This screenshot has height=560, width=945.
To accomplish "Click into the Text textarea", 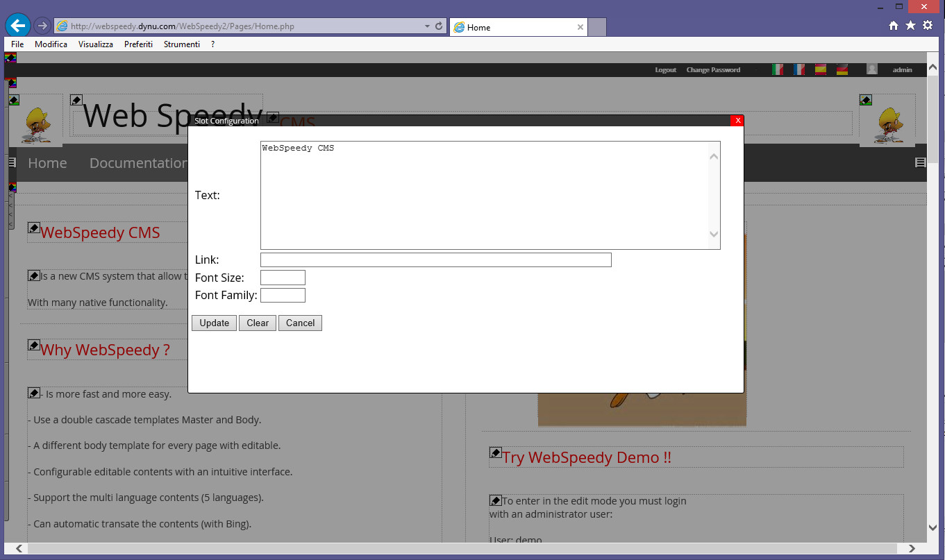I will click(490, 195).
